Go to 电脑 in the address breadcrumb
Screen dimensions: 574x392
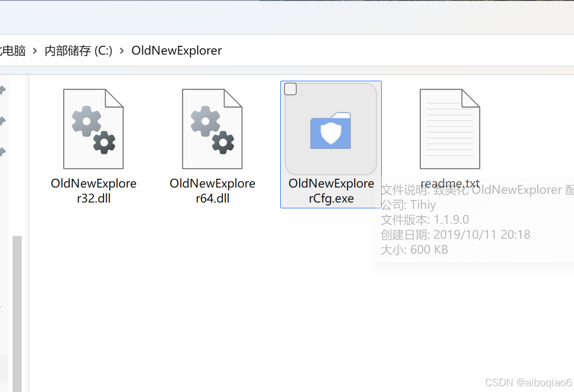tap(13, 51)
